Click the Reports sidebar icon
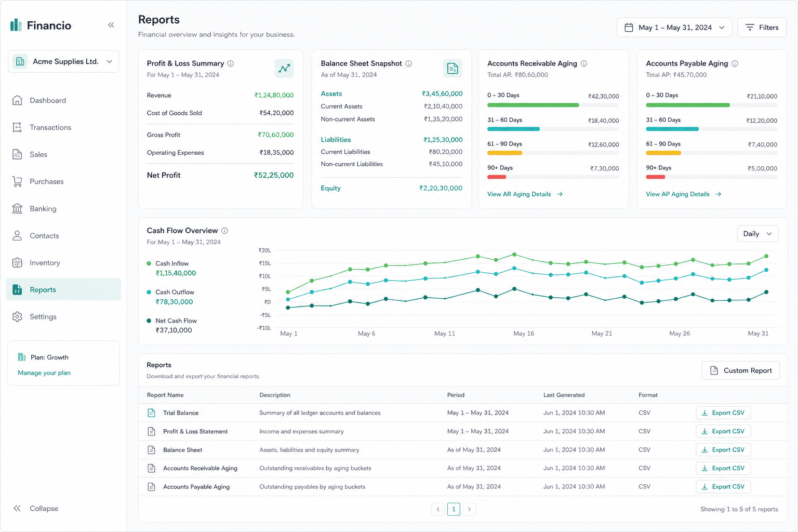This screenshot has height=532, width=798. pos(17,289)
